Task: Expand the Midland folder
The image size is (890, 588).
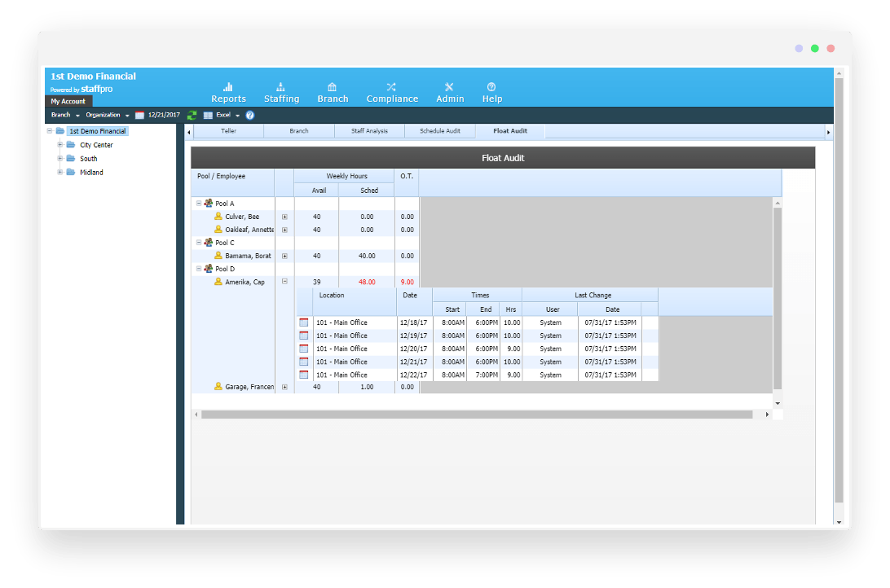Action: 59,172
